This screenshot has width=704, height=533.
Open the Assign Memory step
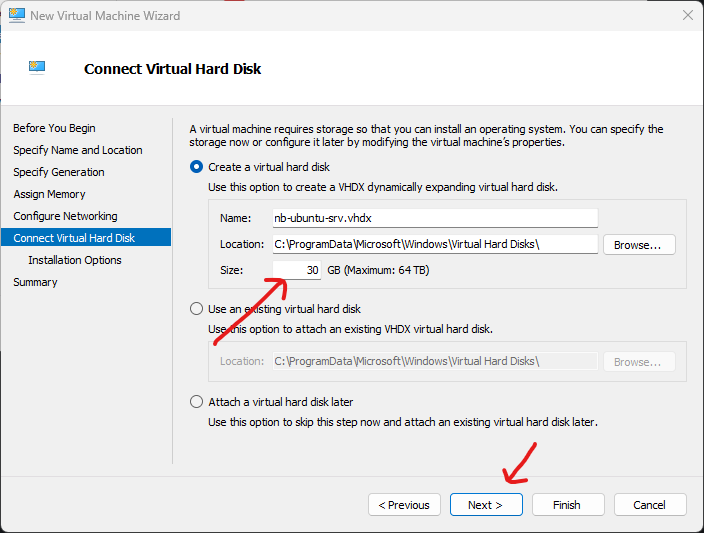[49, 194]
